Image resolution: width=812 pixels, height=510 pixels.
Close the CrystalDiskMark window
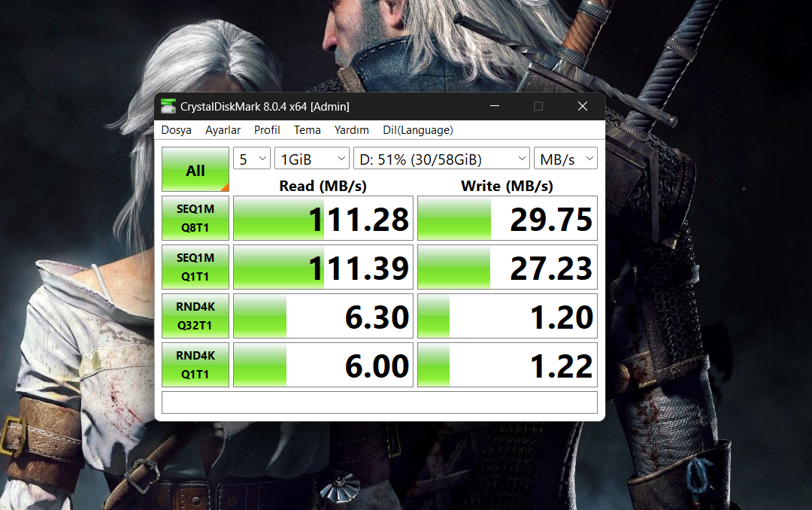(583, 106)
